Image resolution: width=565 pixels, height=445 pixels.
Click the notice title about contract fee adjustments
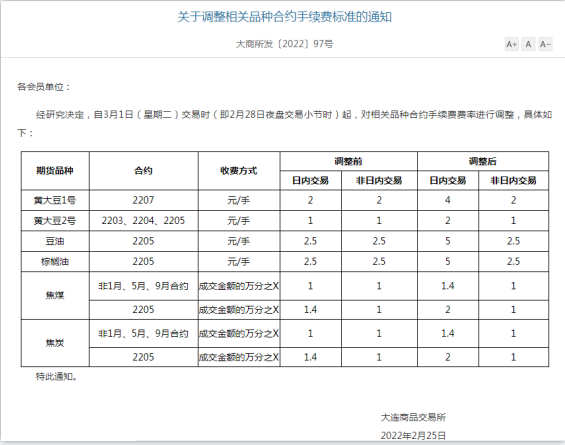(285, 17)
